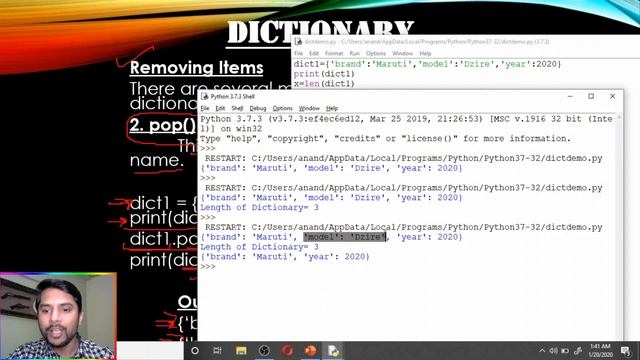Open Run menu in dictdemo.py editor

[x=354, y=53]
